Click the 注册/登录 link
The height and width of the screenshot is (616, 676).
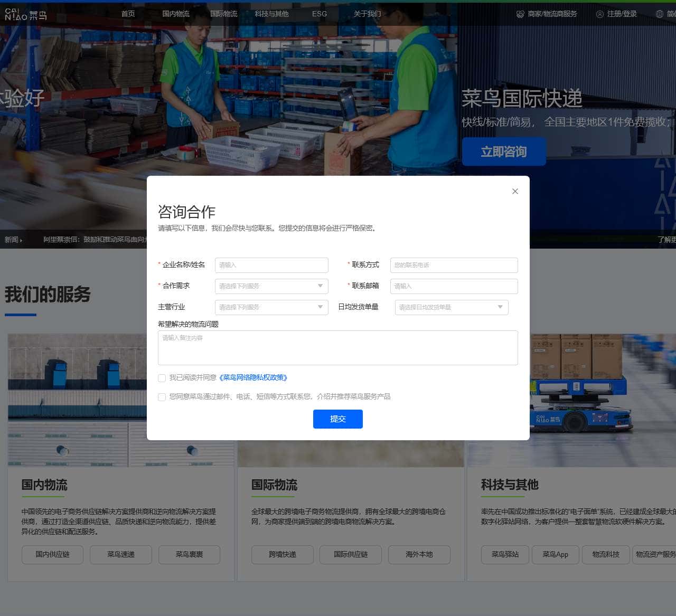click(622, 14)
